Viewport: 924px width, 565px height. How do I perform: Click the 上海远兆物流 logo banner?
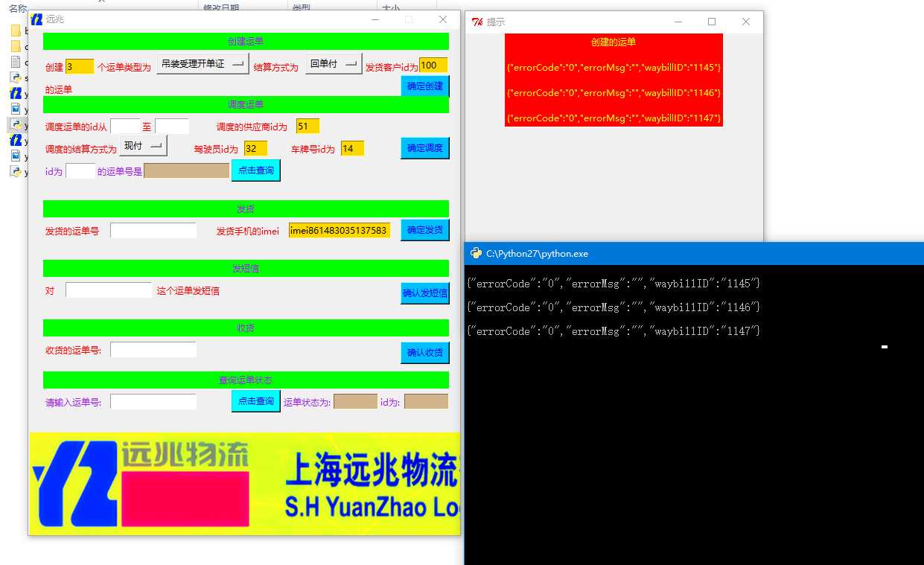pyautogui.click(x=244, y=483)
